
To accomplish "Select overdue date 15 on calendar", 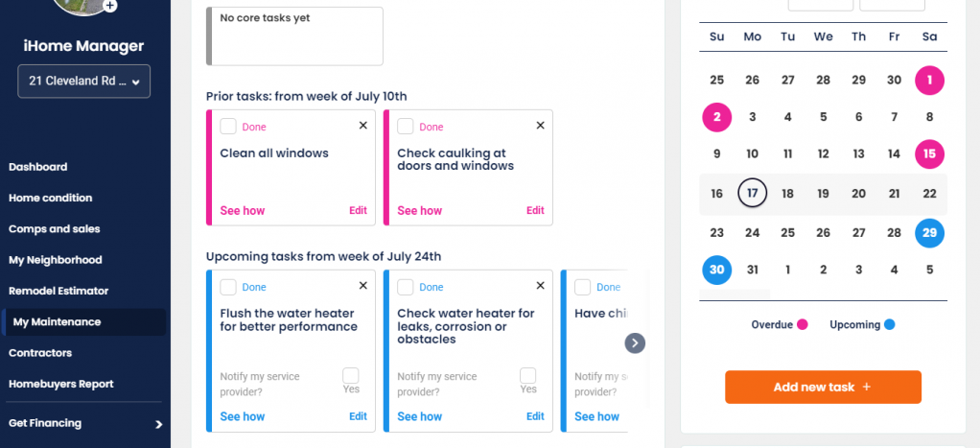I will [929, 153].
